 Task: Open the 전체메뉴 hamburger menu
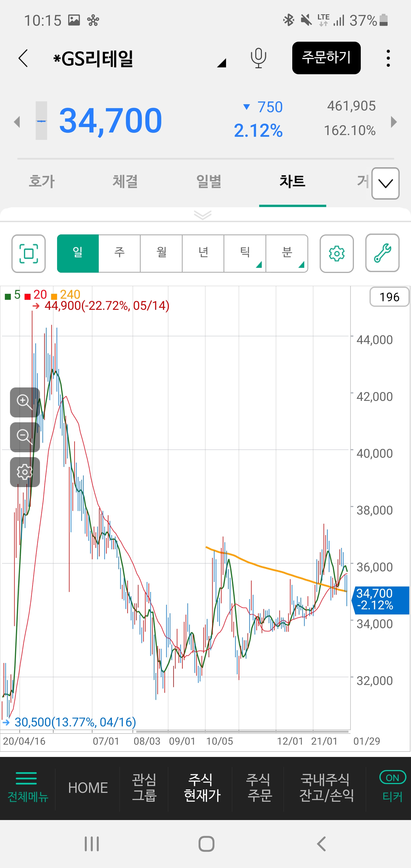(x=28, y=787)
